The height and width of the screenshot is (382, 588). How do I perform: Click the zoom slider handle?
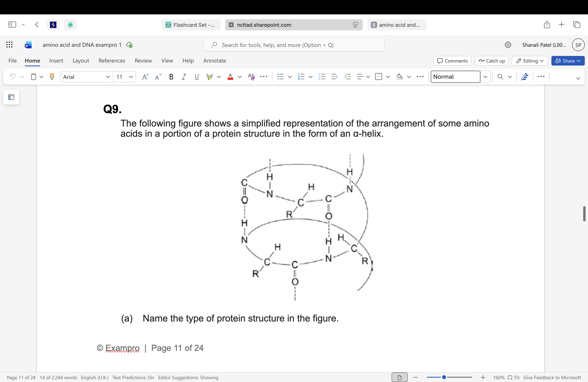coord(444,377)
